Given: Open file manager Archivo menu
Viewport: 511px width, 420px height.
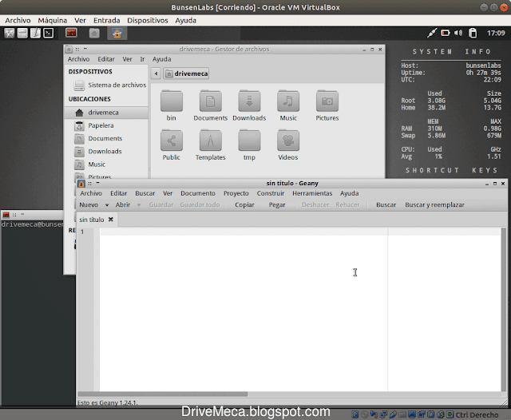Looking at the screenshot, I should [x=78, y=59].
